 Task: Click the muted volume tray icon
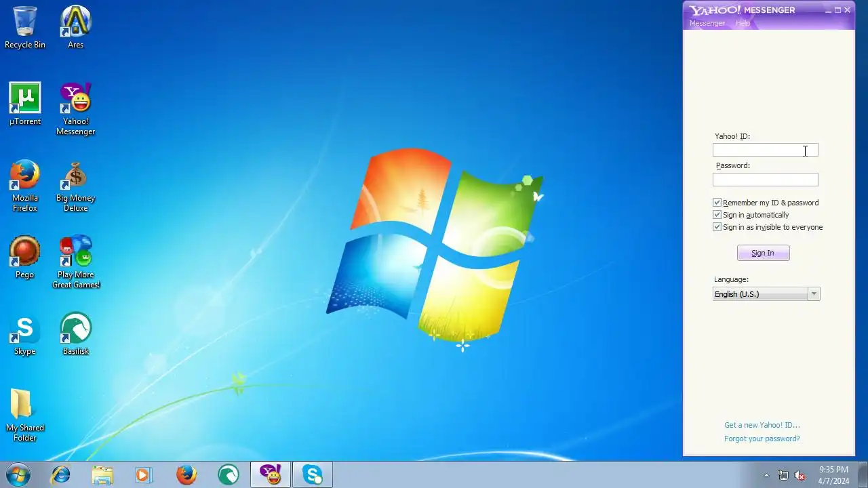(800, 475)
